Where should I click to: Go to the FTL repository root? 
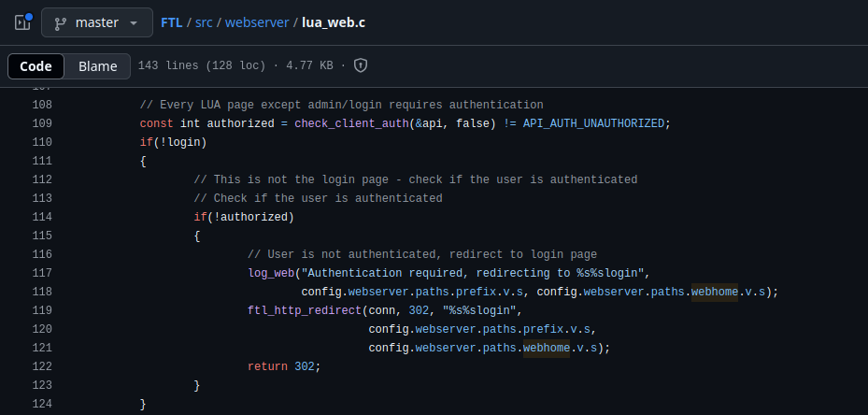[171, 22]
